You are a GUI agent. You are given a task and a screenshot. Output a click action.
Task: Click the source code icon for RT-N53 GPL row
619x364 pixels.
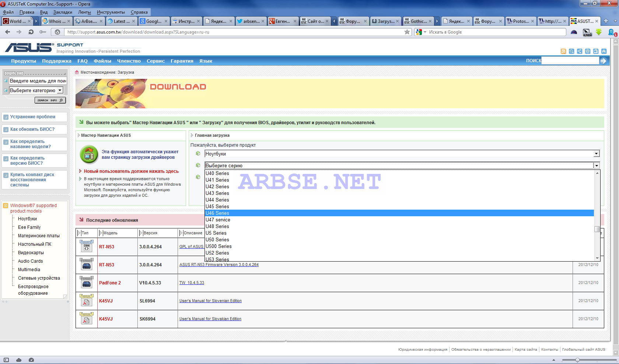87,246
